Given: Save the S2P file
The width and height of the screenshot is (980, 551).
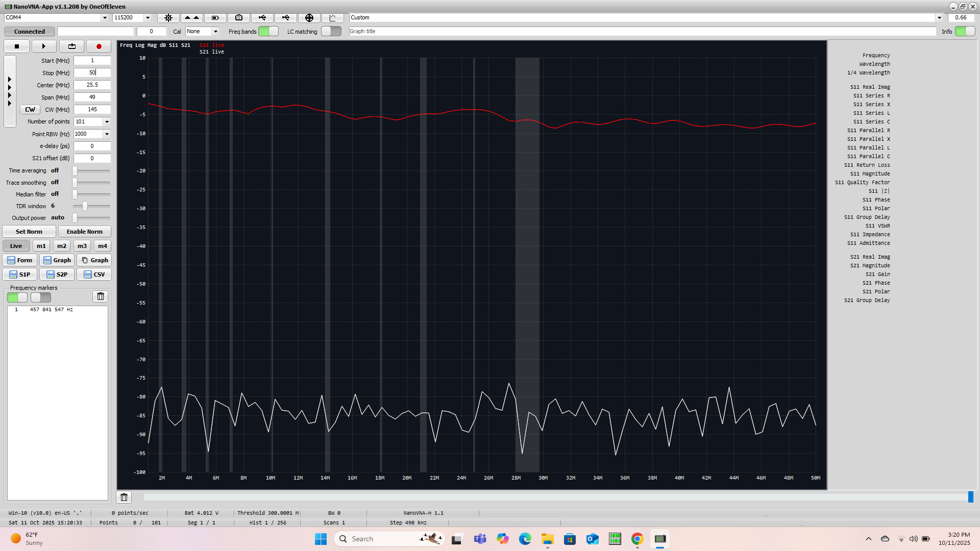Looking at the screenshot, I should (x=57, y=274).
